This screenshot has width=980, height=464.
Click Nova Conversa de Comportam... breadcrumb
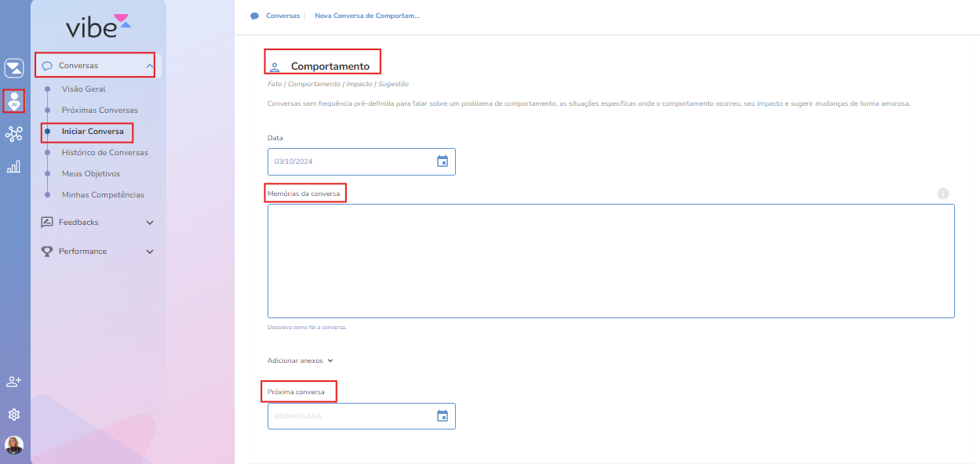(x=367, y=16)
